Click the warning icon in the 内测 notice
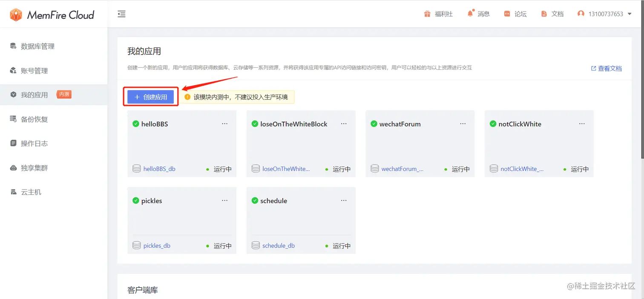Image resolution: width=644 pixels, height=299 pixels. (187, 97)
